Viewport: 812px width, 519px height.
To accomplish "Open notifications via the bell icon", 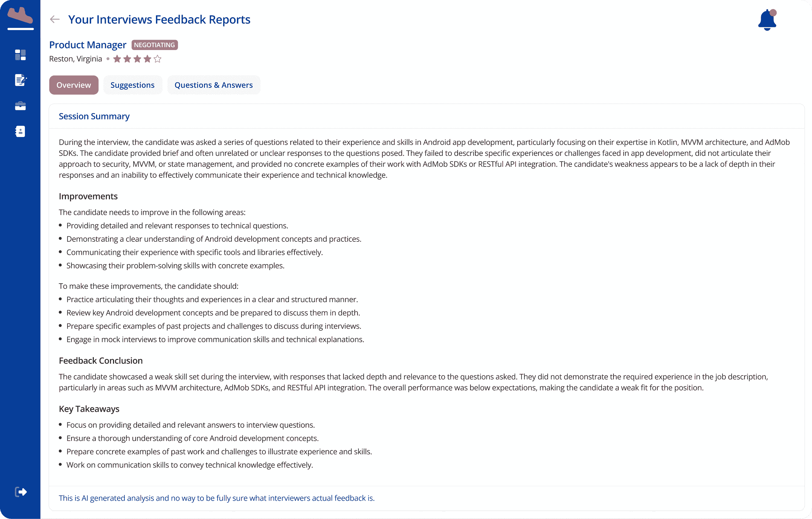I will [767, 20].
